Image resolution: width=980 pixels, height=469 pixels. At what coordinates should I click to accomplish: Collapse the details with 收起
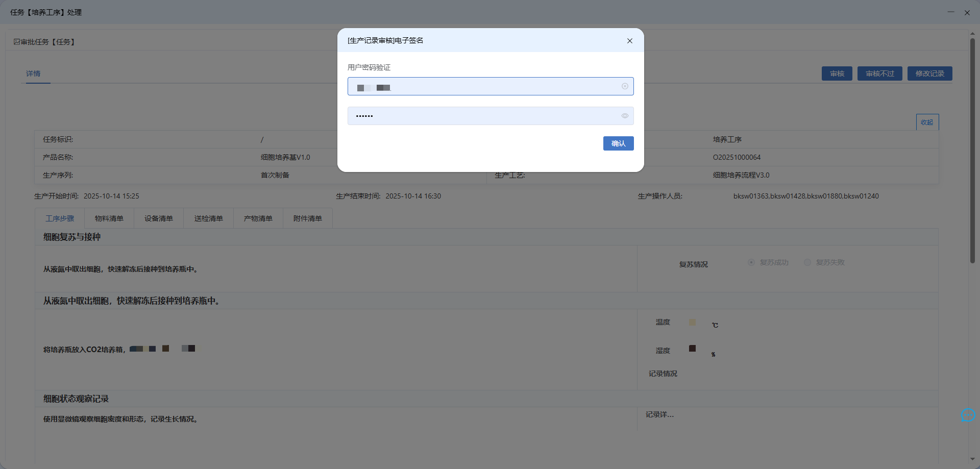pyautogui.click(x=927, y=122)
